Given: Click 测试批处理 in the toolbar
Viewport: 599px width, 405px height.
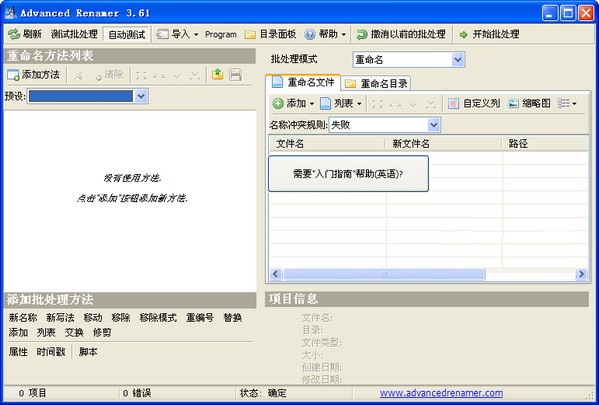Looking at the screenshot, I should [74, 34].
